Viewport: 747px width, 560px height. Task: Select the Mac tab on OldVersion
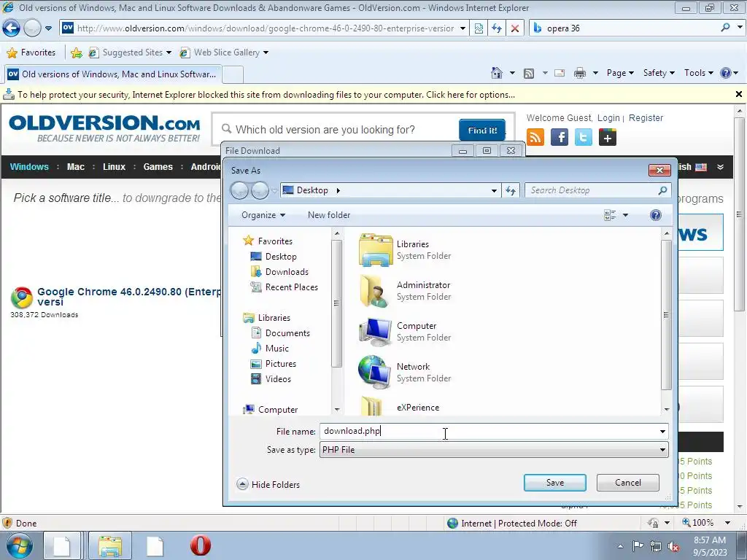75,167
